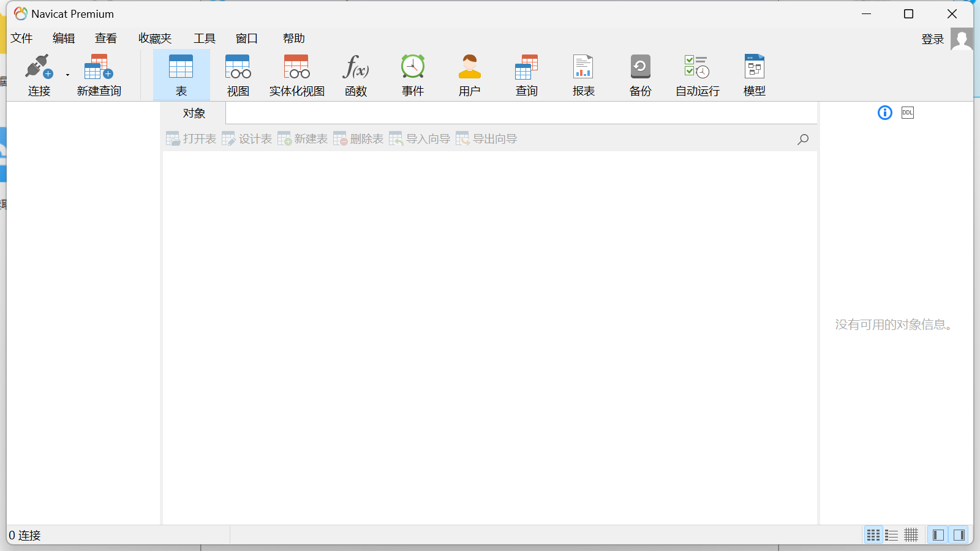The image size is (980, 551).
Task: Click the search magnifier icon
Action: (803, 140)
